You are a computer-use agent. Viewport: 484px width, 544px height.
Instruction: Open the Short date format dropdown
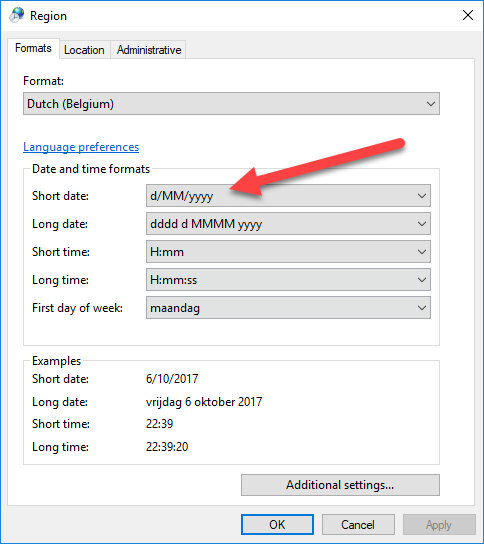[x=288, y=196]
